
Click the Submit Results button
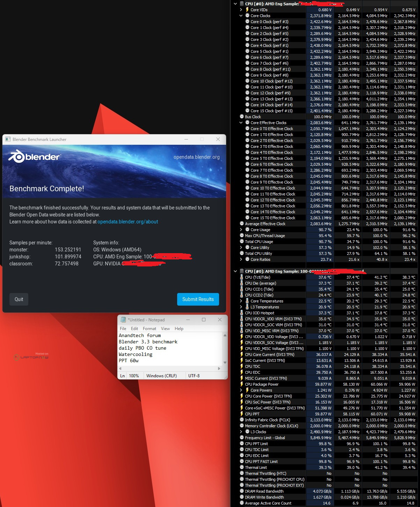tap(198, 299)
